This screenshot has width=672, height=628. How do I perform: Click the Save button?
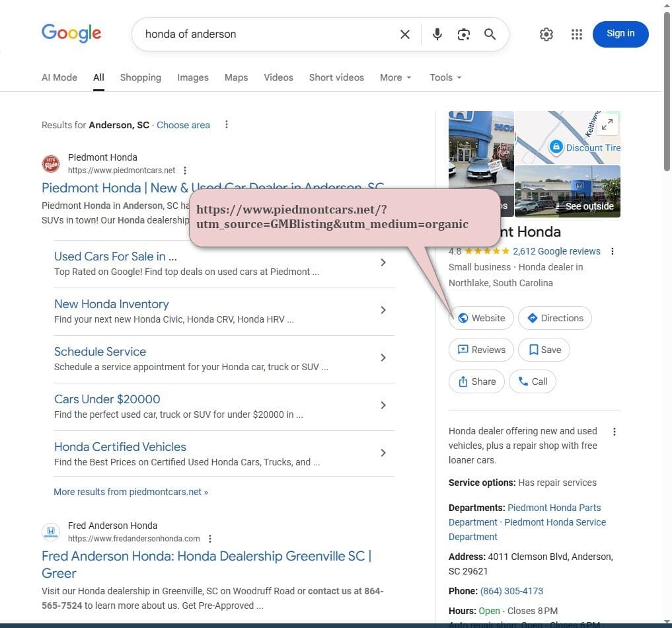(x=544, y=350)
